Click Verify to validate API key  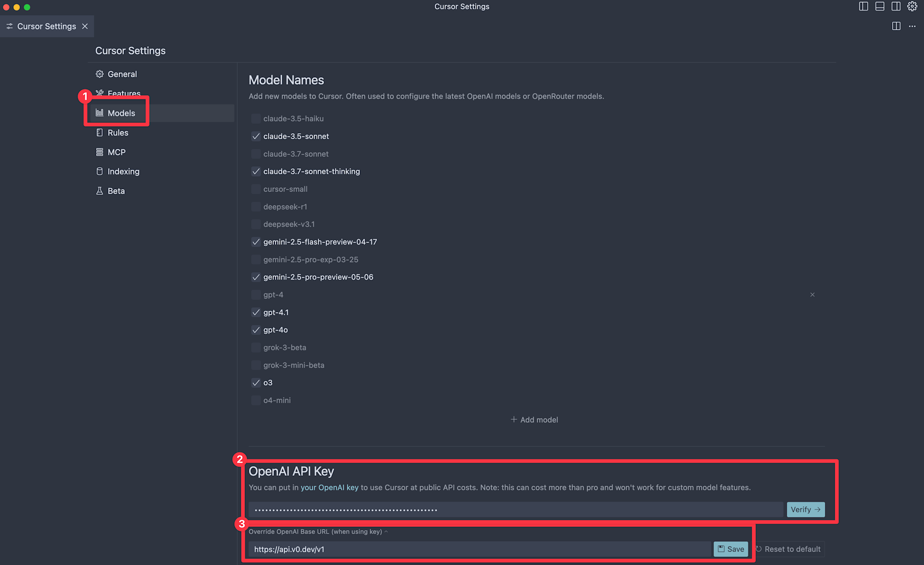[x=806, y=510]
